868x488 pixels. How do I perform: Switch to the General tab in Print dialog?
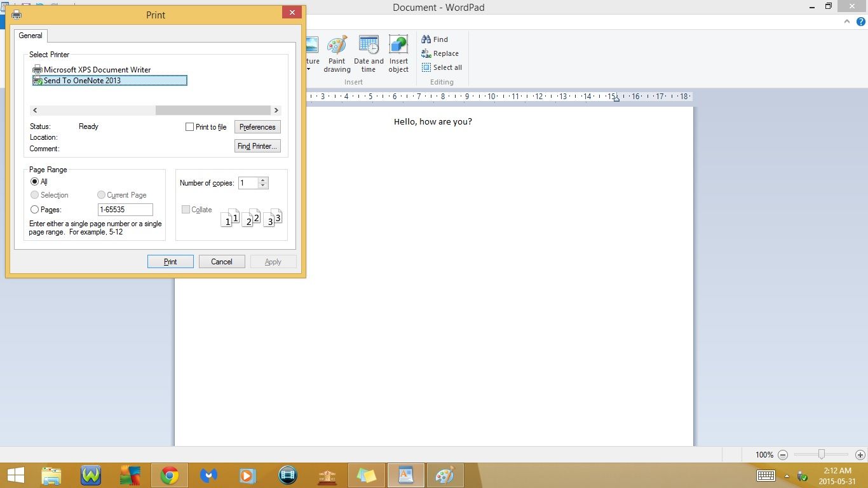30,36
